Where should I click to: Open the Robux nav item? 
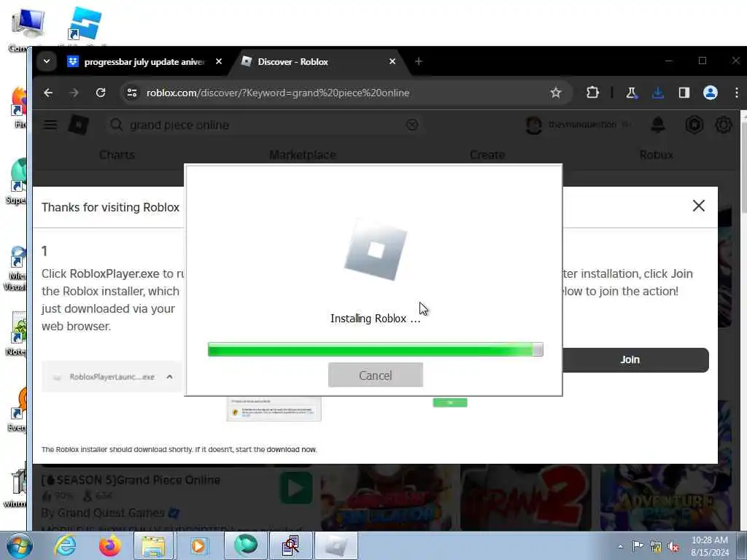tap(656, 155)
